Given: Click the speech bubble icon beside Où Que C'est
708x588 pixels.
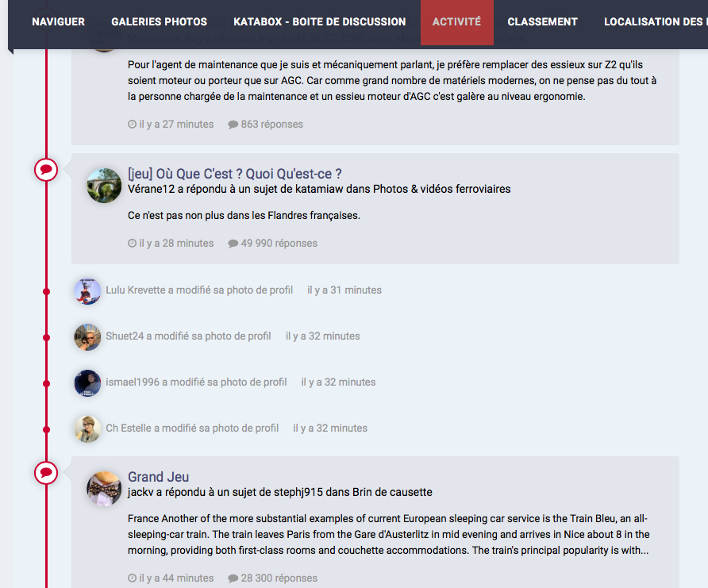Looking at the screenshot, I should [46, 169].
